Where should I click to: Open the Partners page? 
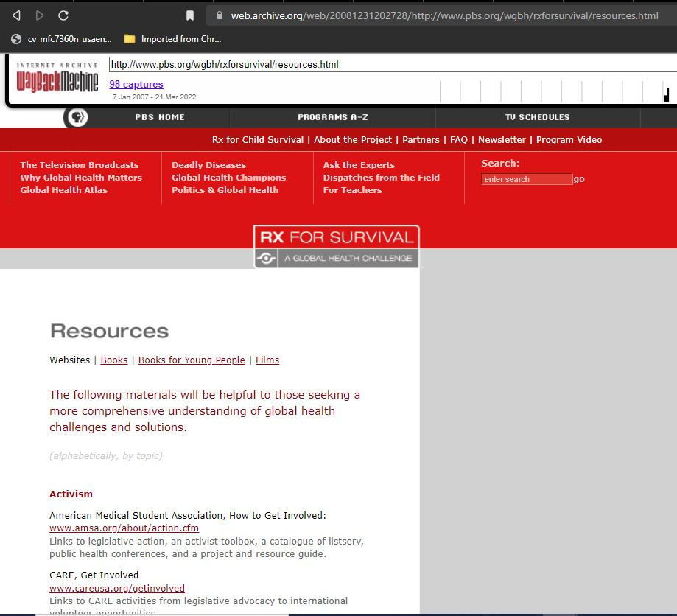pyautogui.click(x=421, y=139)
